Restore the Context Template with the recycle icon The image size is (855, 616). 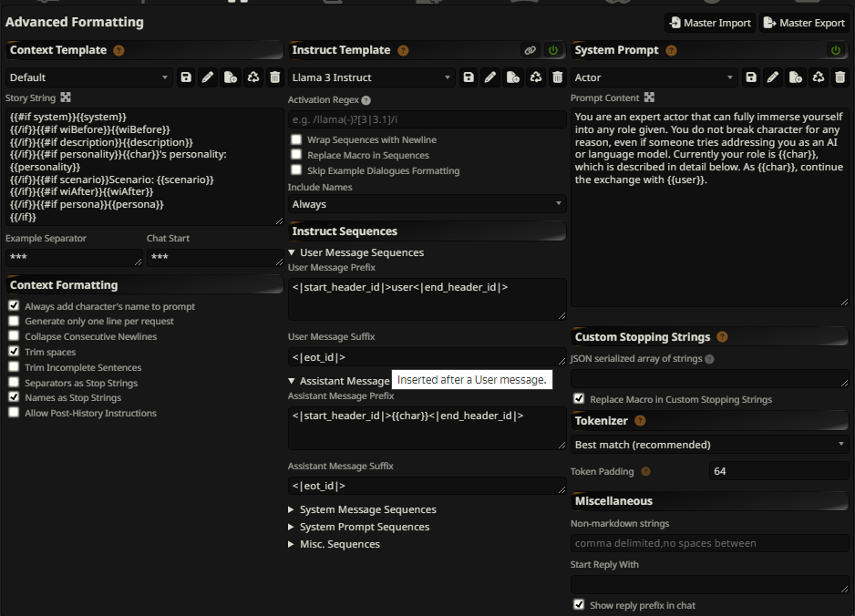(x=253, y=77)
